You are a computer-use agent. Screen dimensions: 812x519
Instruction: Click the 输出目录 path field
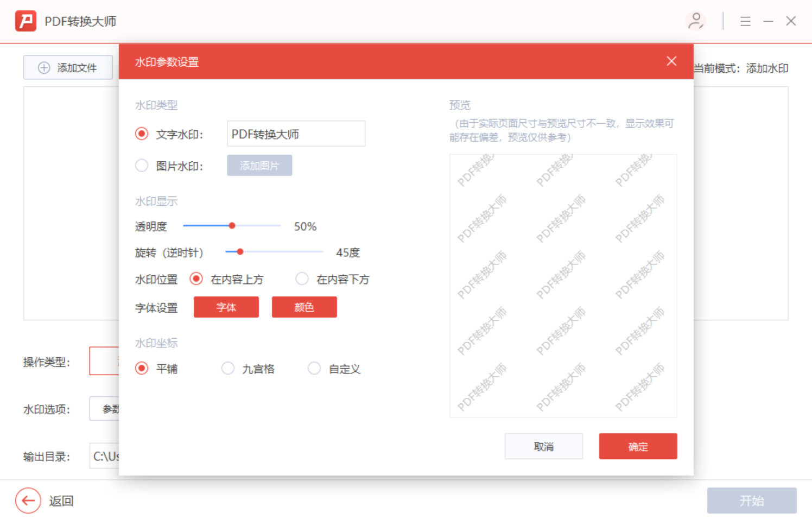105,456
